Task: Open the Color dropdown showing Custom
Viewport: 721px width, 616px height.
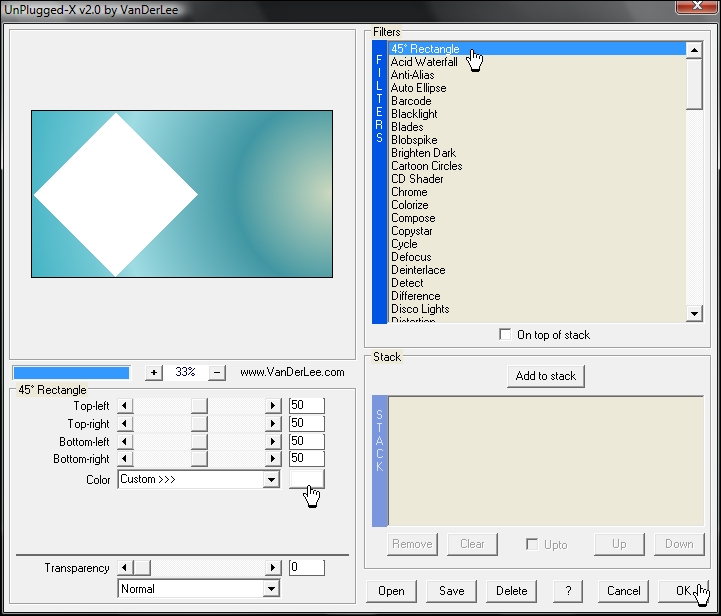Action: tap(199, 479)
